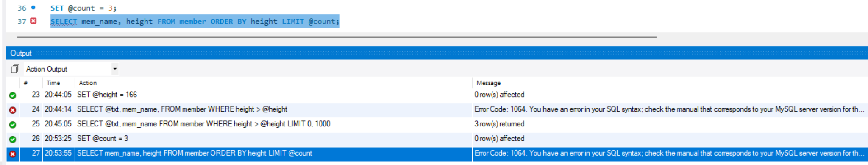The image size is (868, 165).
Task: Click the error marker on line 37
Action: pyautogui.click(x=33, y=21)
